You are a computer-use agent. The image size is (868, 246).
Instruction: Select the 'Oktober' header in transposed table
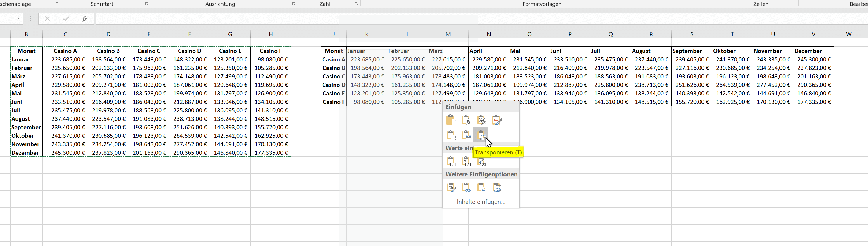coord(732,51)
